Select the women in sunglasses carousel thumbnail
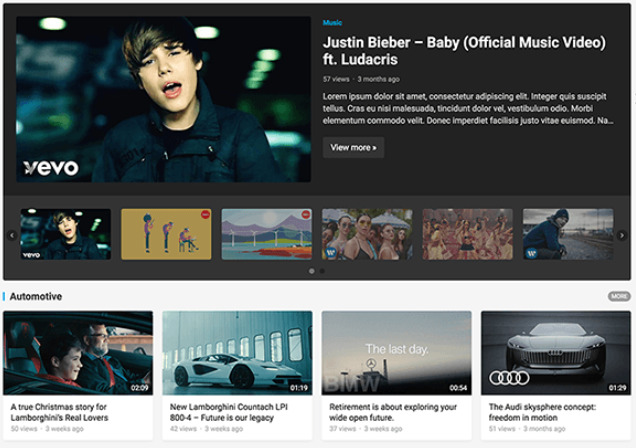The image size is (636, 448). click(367, 234)
